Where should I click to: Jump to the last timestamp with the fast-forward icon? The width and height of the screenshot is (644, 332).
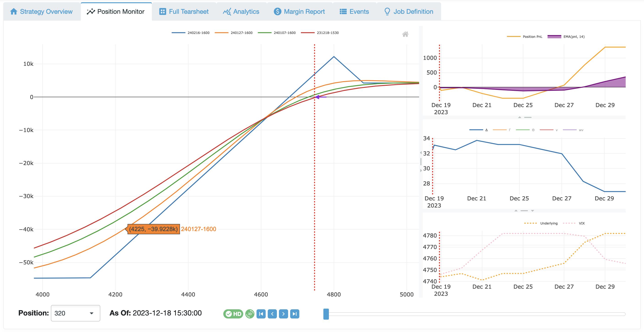click(295, 314)
